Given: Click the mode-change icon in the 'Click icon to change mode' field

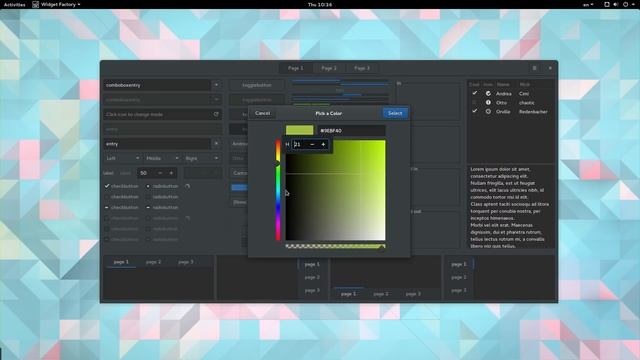Looking at the screenshot, I should (x=216, y=114).
